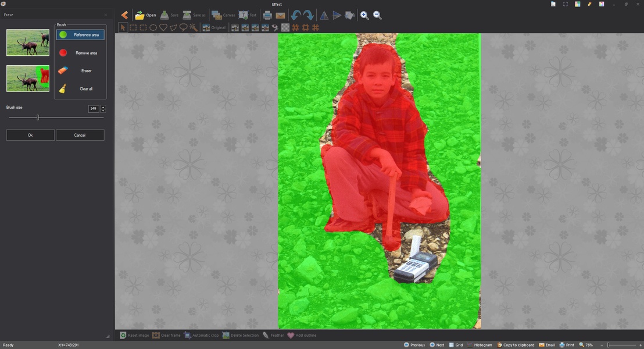This screenshot has width=644, height=349.
Task: Choose the Eraser brush option
Action: click(80, 71)
